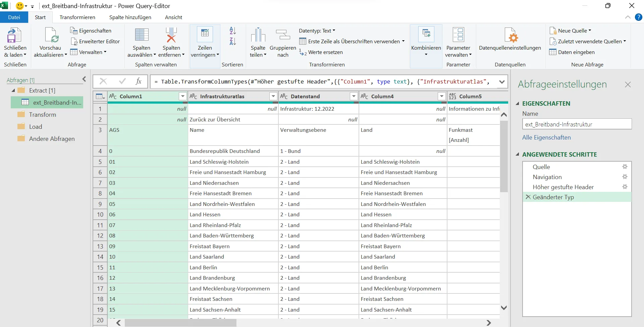Collapse EIGENSCHAFTEN section
Viewport: 644px width, 327px height.
pyautogui.click(x=517, y=103)
